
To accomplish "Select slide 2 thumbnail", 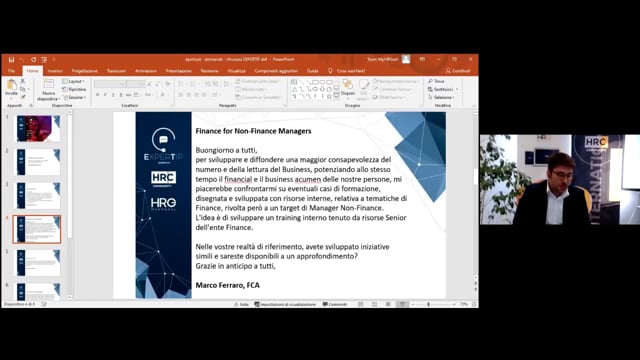I will (x=37, y=162).
